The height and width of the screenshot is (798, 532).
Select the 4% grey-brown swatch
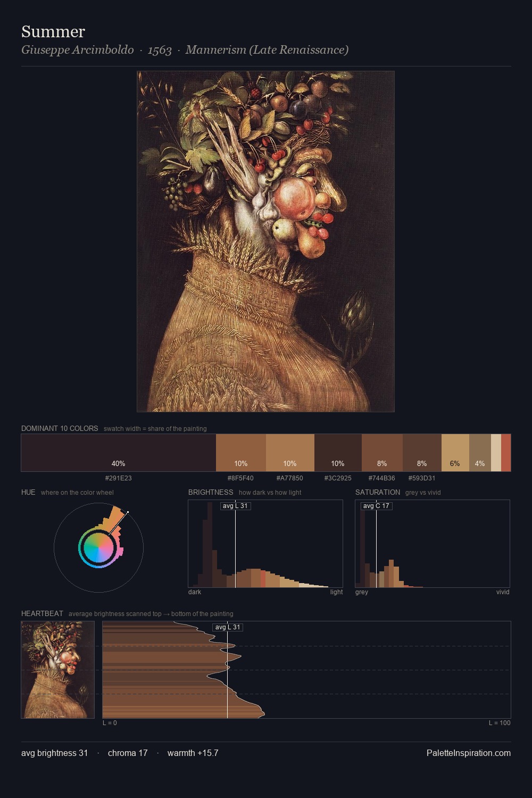(480, 453)
